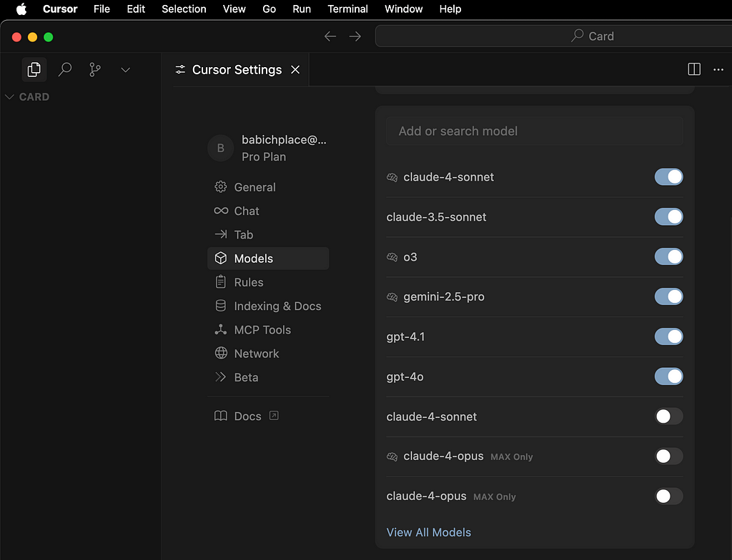This screenshot has height=560, width=732.
Task: Open the Cursor application menu
Action: point(60,9)
